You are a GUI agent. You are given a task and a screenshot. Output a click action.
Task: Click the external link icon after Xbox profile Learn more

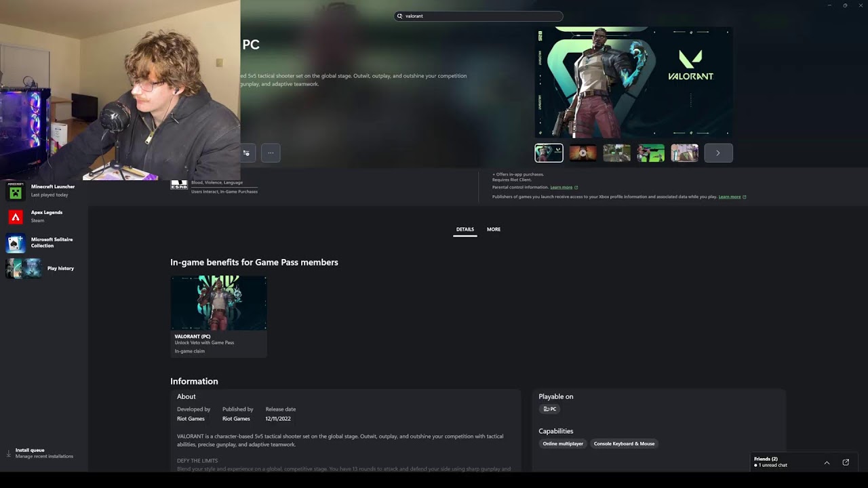[x=745, y=197]
